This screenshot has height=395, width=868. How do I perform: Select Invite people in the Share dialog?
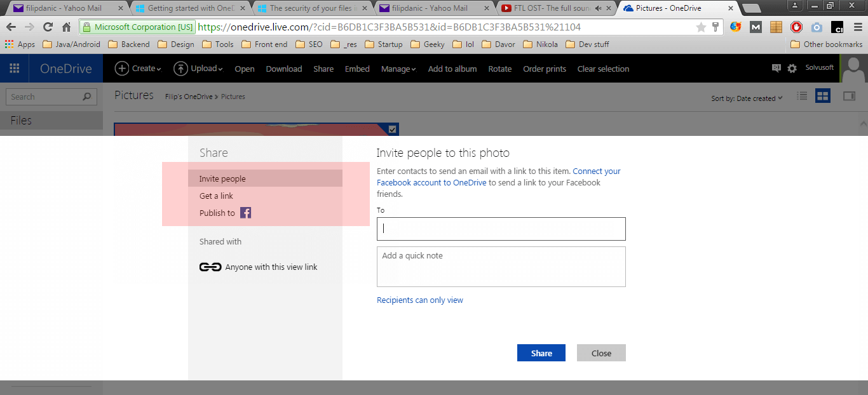(265, 178)
